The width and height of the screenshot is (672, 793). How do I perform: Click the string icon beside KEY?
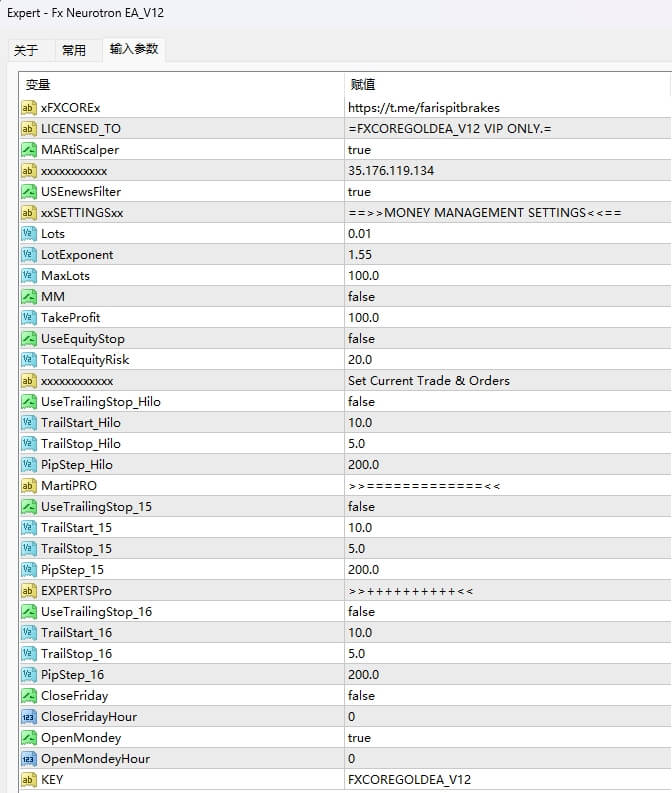(x=29, y=779)
